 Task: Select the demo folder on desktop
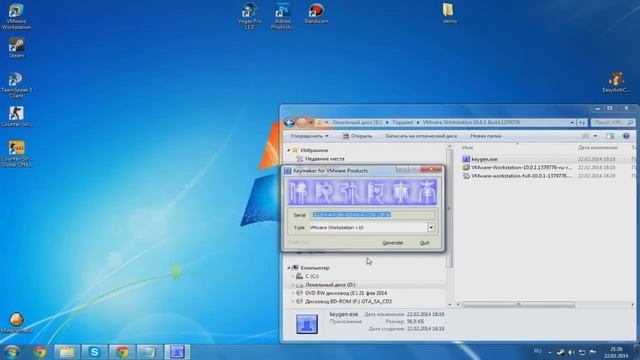tap(449, 13)
